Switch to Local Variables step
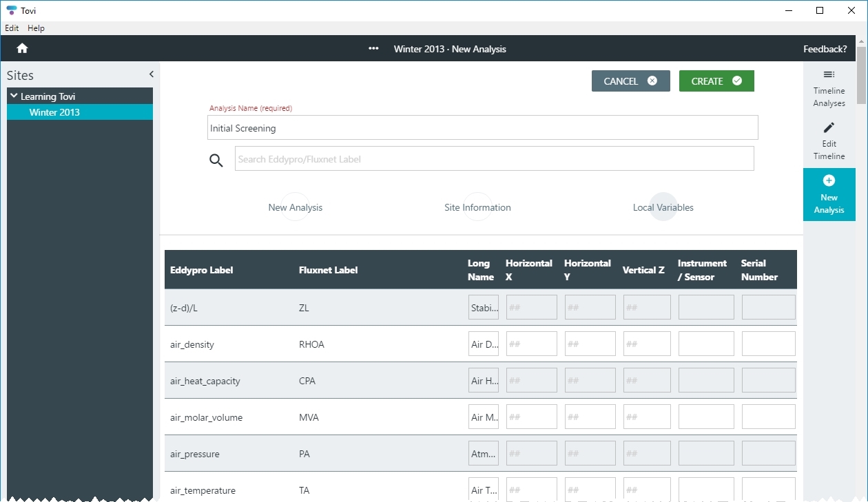The height and width of the screenshot is (502, 868). [x=663, y=207]
